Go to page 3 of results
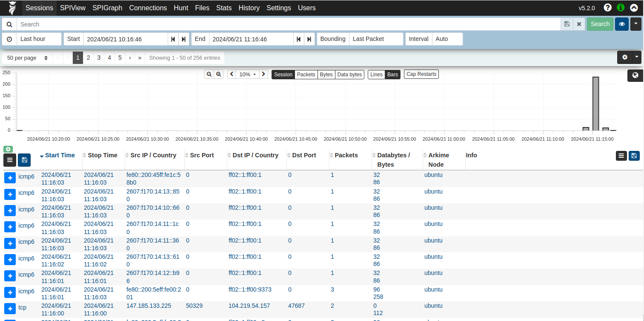 (x=99, y=58)
